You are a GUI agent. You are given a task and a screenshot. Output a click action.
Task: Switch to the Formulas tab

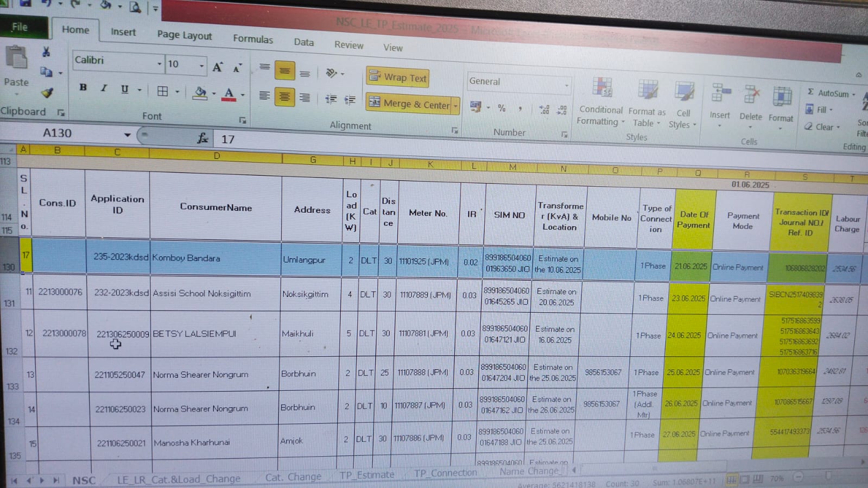pyautogui.click(x=253, y=39)
